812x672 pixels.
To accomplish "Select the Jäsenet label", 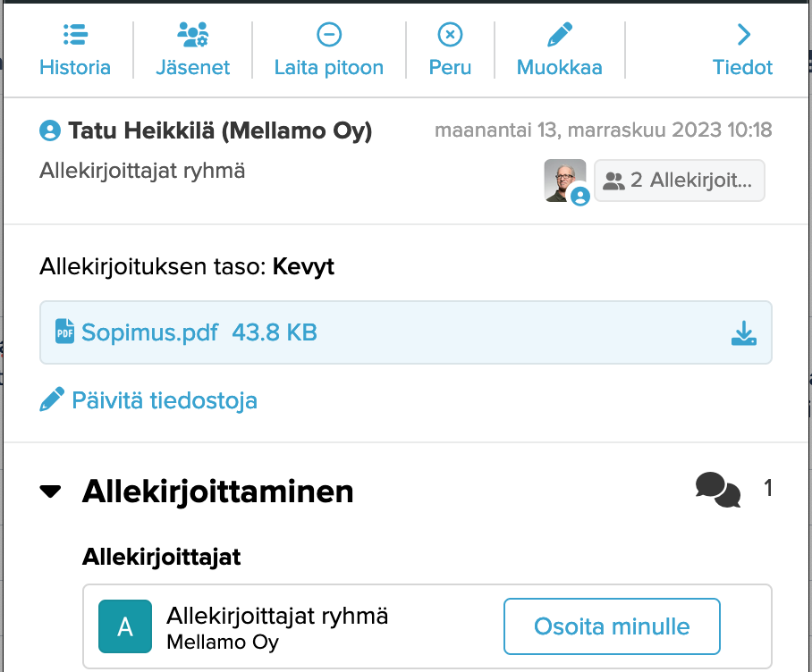I will (x=192, y=67).
